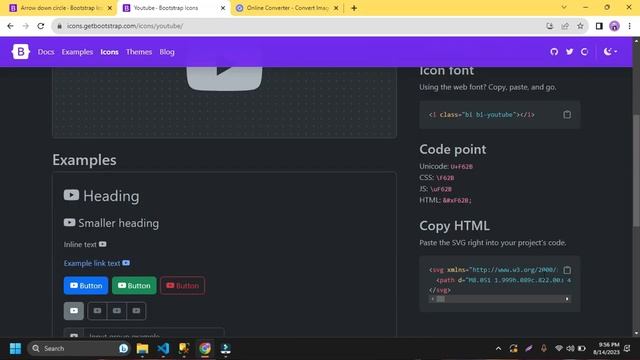Click the blue YouTube Button example
Viewport: 640px width, 360px height.
click(x=86, y=286)
